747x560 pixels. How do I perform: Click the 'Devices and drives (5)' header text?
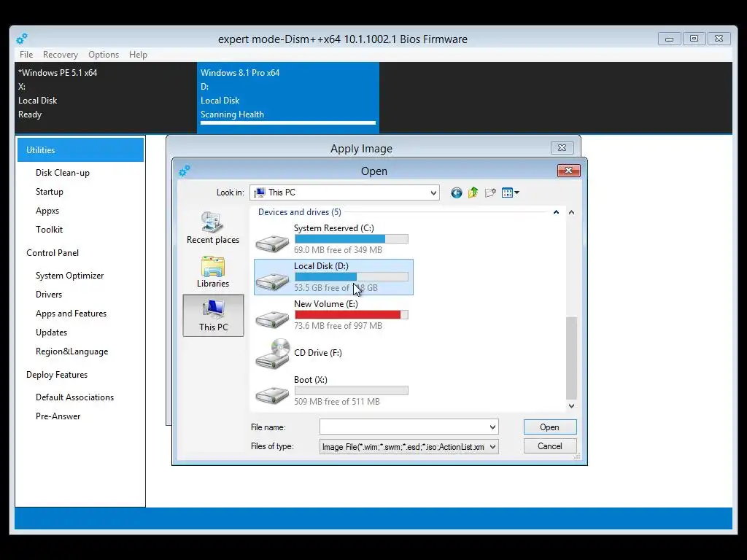pos(300,212)
